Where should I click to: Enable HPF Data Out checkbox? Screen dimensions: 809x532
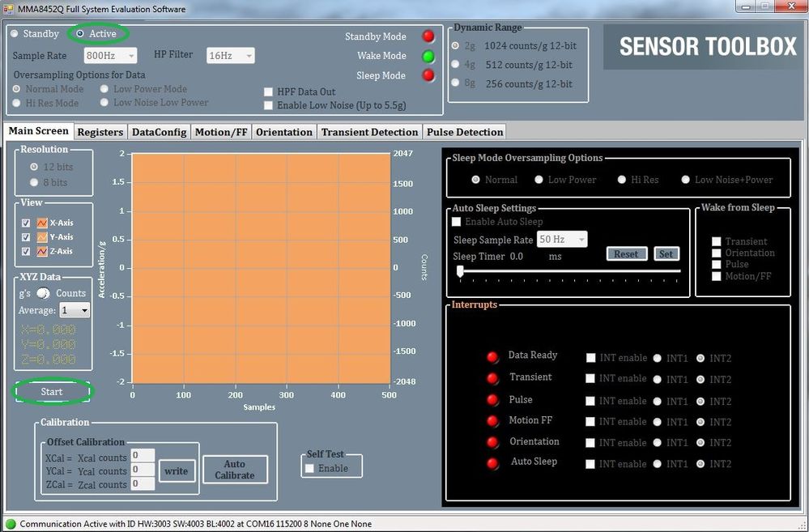(x=268, y=92)
